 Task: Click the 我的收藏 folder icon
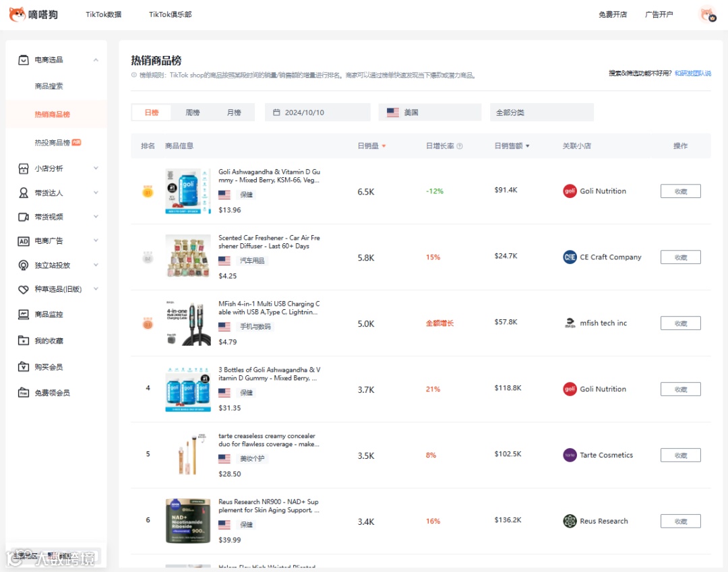[x=23, y=340]
